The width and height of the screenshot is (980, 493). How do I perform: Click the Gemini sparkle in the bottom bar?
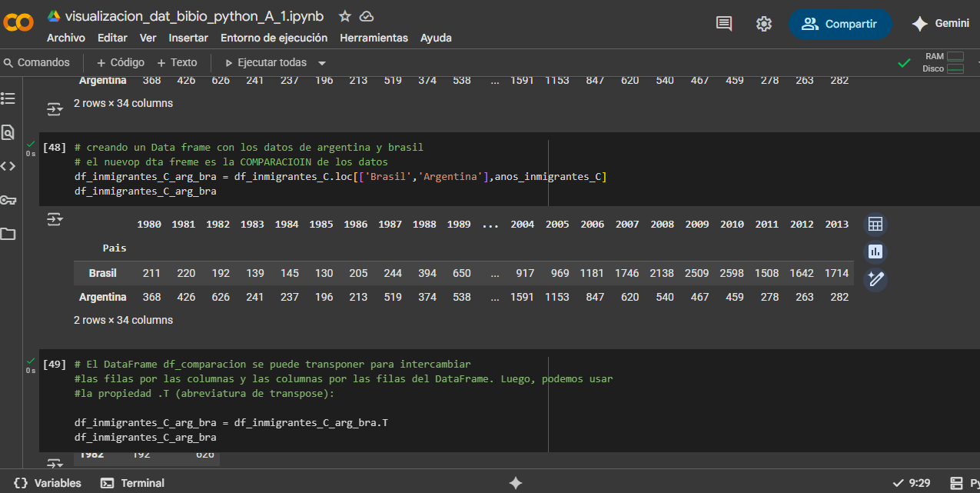tap(516, 483)
